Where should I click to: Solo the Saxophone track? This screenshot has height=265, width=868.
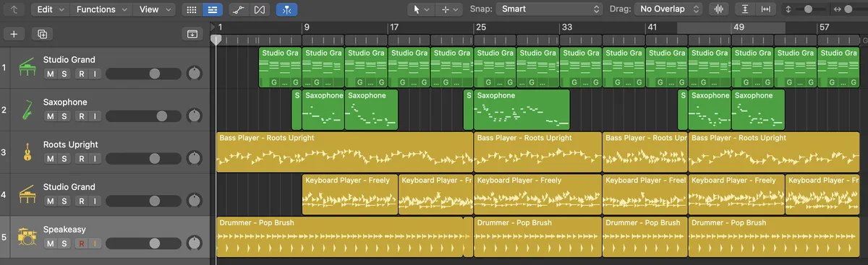64,117
